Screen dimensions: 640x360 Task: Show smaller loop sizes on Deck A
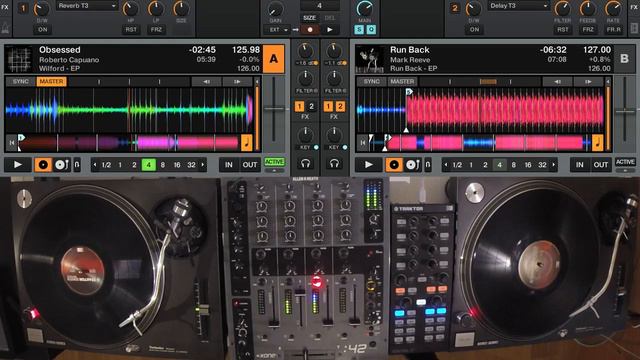coord(95,165)
